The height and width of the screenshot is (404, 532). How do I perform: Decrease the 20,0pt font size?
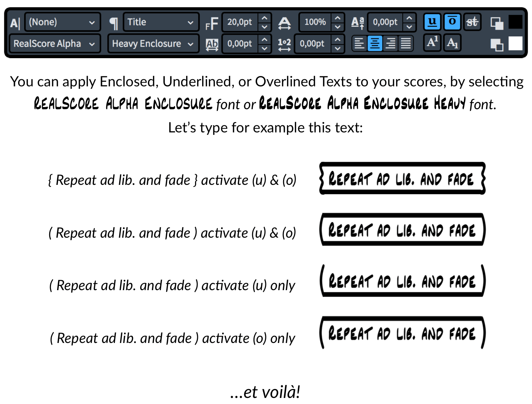point(264,27)
